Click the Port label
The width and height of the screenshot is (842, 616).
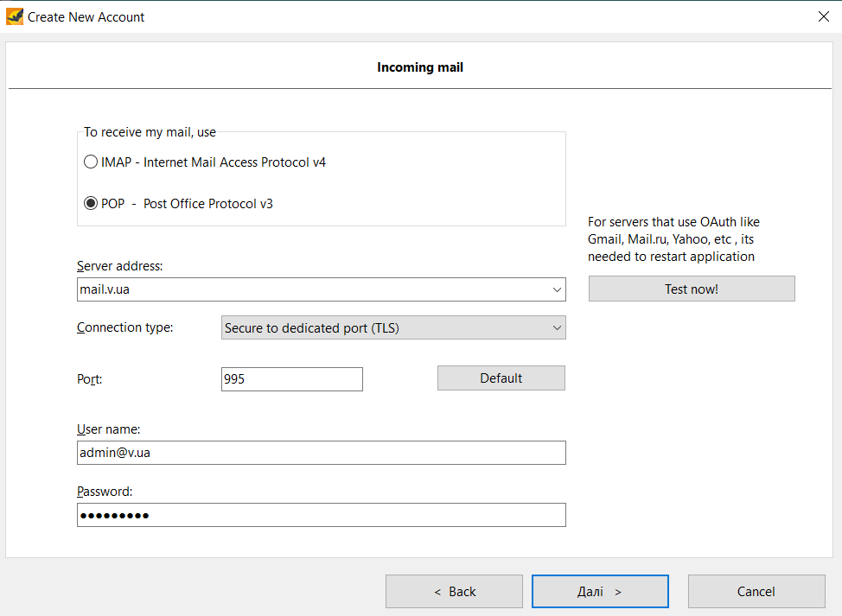(x=90, y=379)
